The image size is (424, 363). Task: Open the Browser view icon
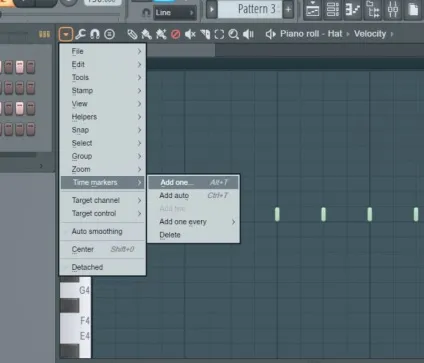pyautogui.click(x=373, y=9)
